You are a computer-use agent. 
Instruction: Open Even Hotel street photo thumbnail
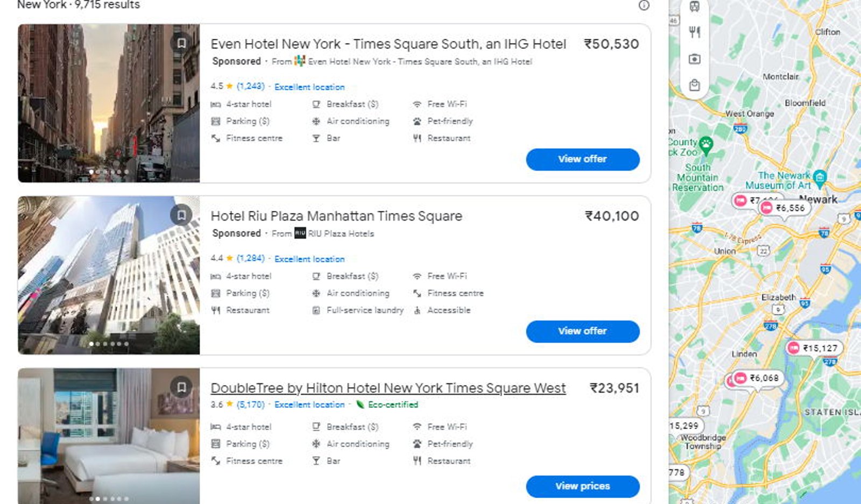click(x=109, y=103)
